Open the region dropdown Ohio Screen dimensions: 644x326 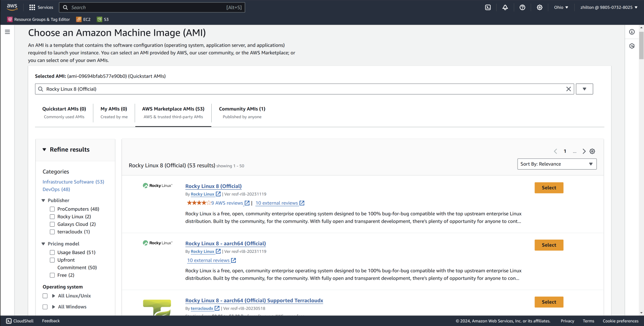(x=561, y=7)
